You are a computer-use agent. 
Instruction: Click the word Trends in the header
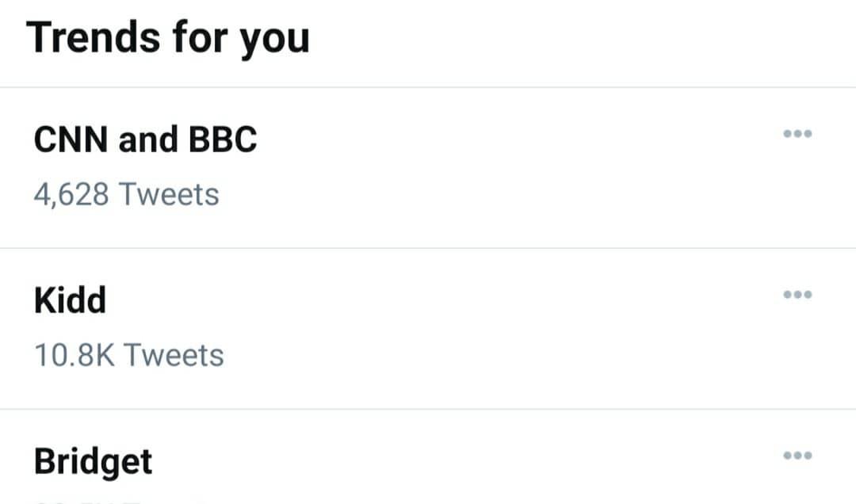click(94, 37)
